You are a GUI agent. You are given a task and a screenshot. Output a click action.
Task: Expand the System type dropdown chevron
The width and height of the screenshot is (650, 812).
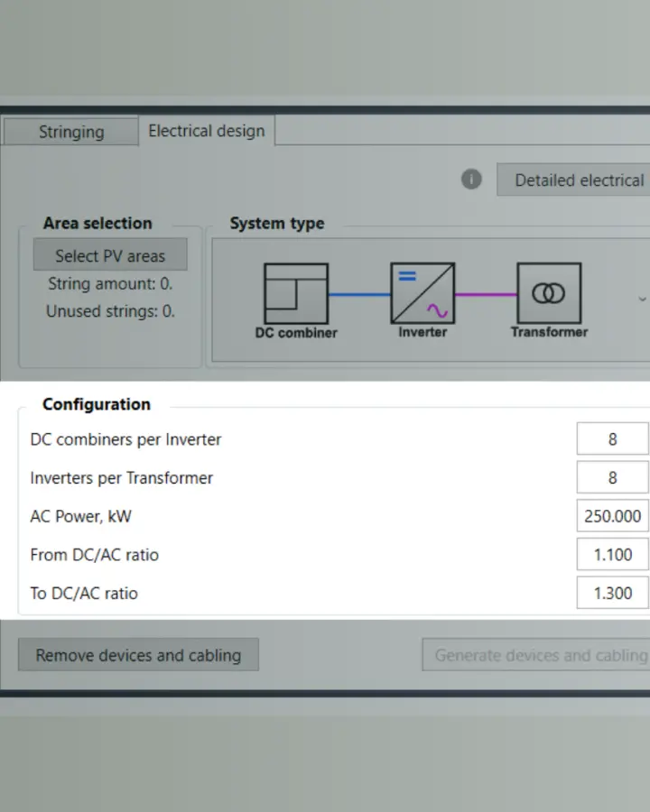tap(642, 299)
